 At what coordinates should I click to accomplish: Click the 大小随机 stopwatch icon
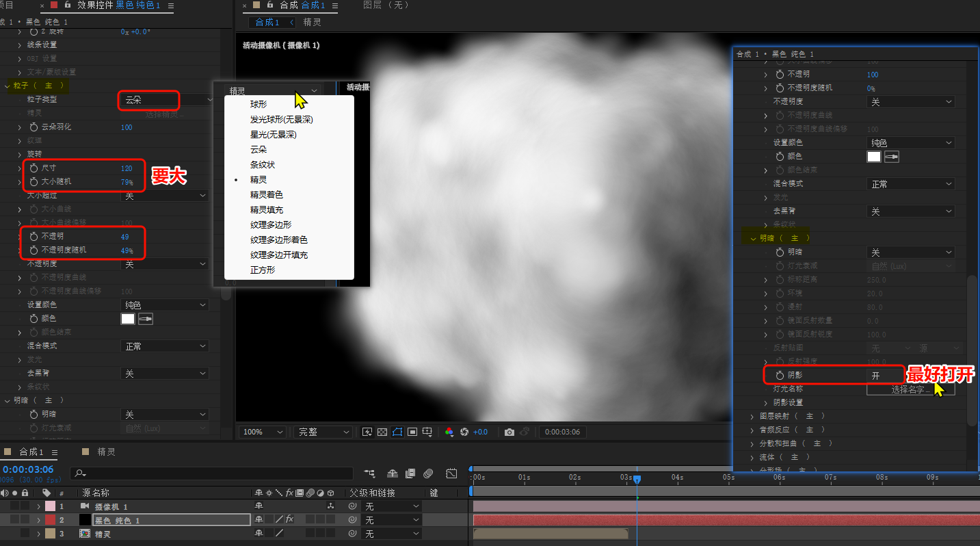click(x=34, y=181)
